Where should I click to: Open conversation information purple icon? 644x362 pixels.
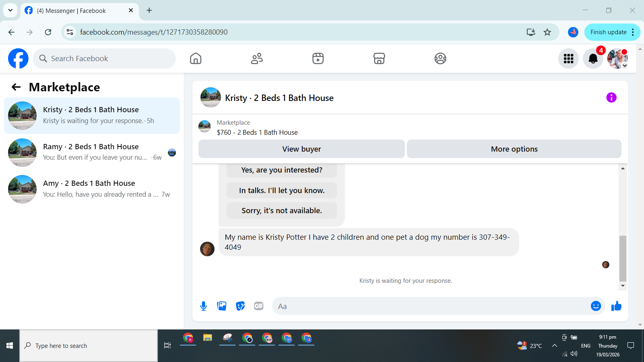pyautogui.click(x=611, y=97)
